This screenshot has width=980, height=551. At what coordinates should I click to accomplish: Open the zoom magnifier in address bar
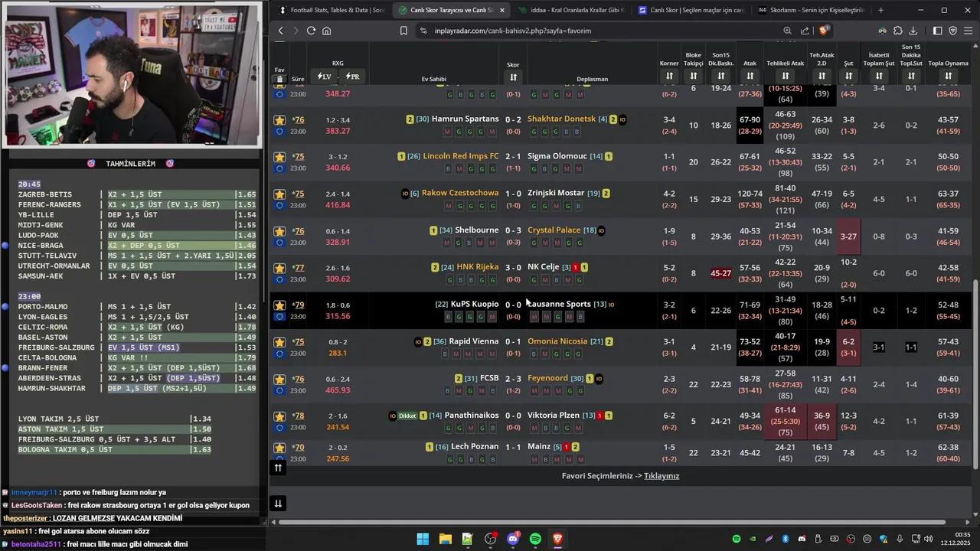coord(787,31)
